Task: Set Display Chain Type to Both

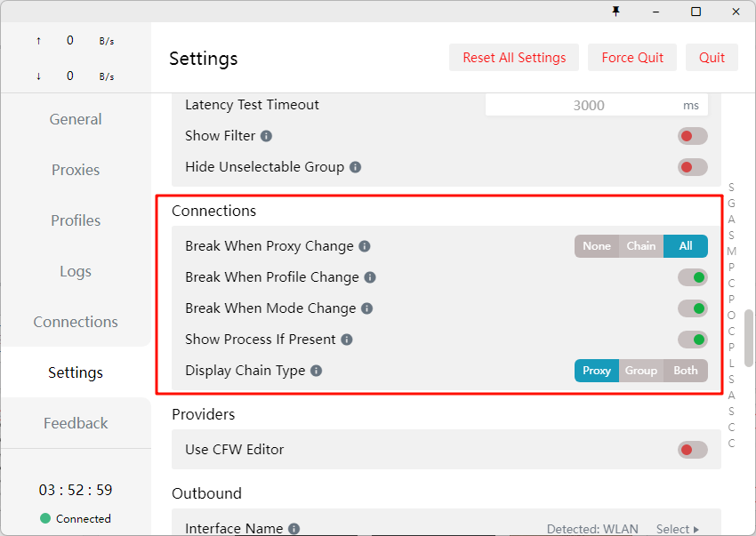Action: (x=685, y=371)
